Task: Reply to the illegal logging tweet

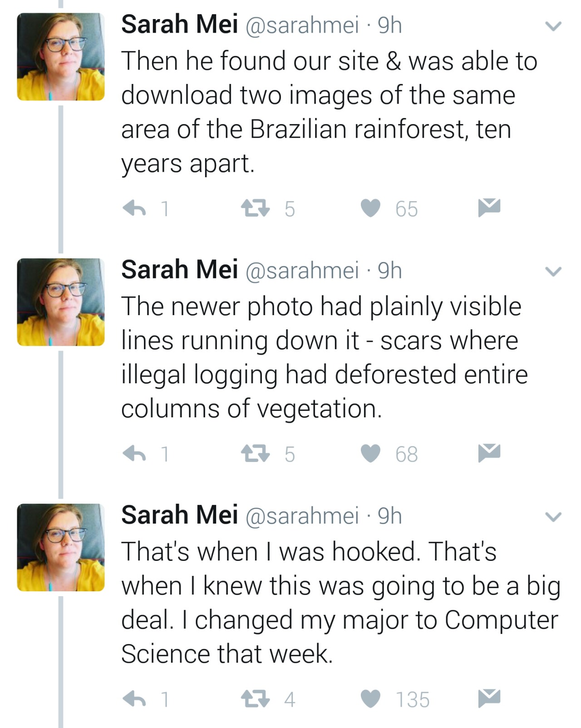Action: [x=135, y=453]
